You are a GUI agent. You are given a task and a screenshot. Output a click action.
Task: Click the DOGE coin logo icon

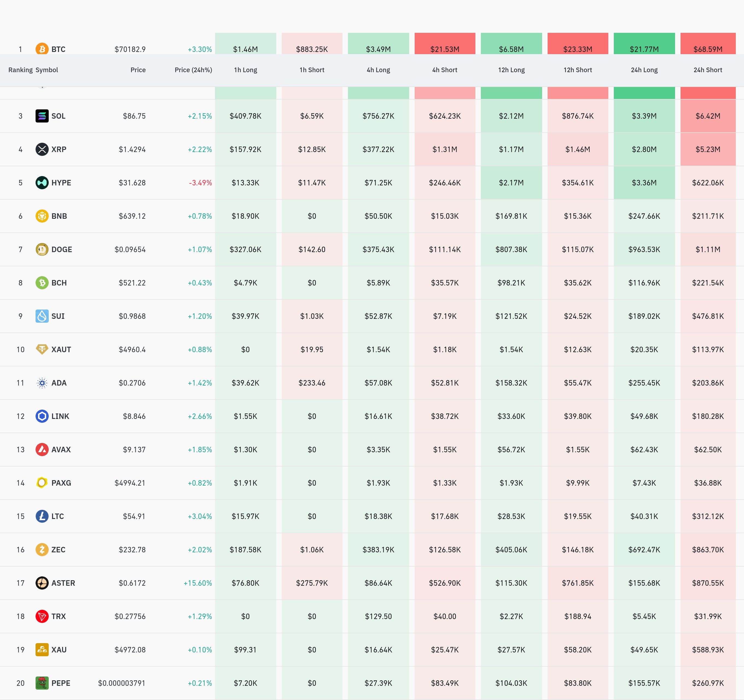click(42, 249)
